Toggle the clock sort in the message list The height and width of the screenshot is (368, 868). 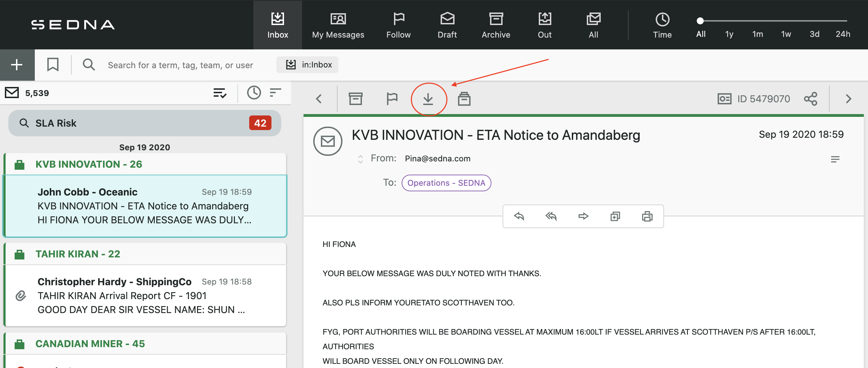[254, 93]
